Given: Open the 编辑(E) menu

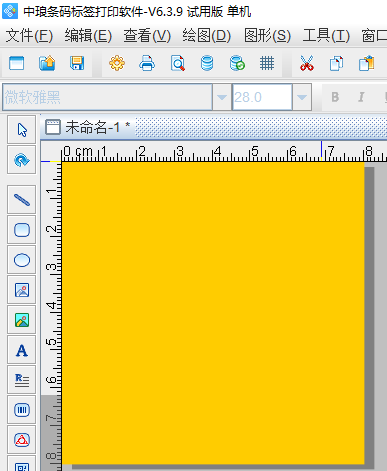Looking at the screenshot, I should coord(88,35).
